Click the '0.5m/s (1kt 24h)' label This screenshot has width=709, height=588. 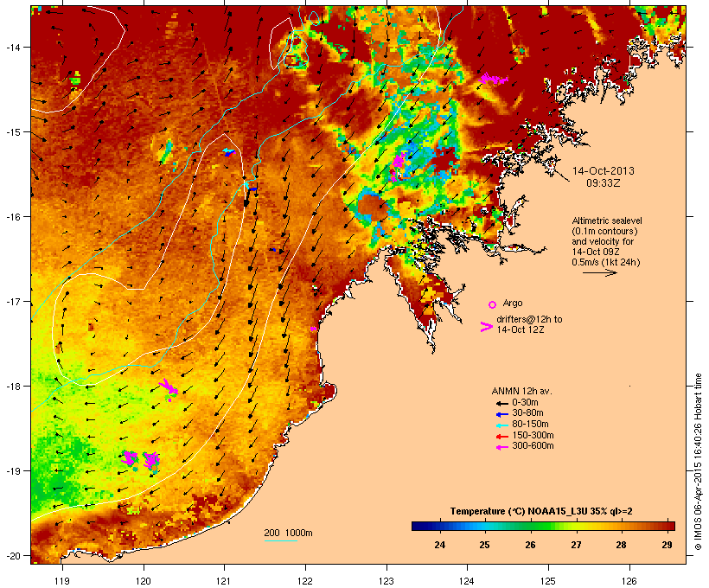click(x=606, y=262)
